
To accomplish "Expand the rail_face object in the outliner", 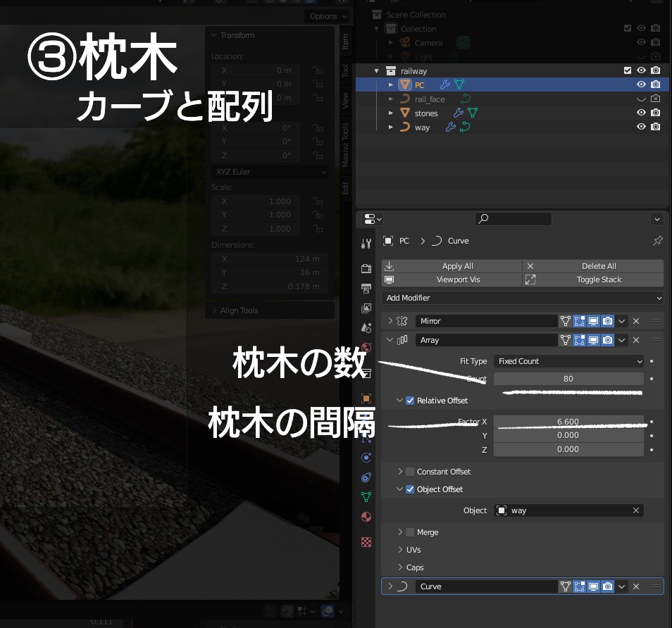I will [x=390, y=99].
